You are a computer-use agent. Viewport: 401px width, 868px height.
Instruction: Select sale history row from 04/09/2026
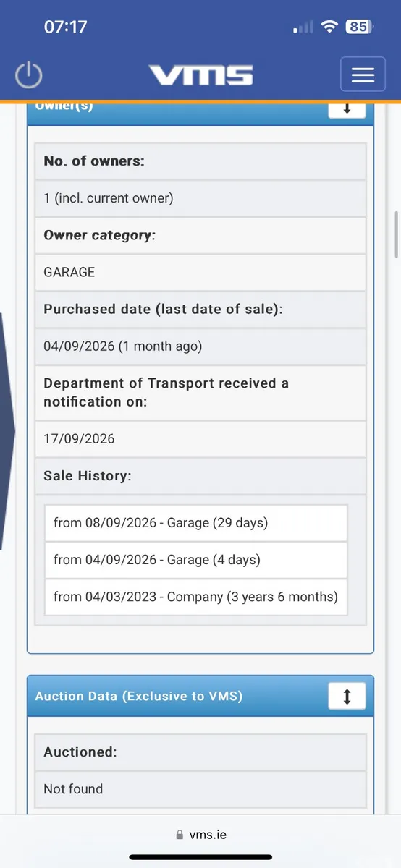click(x=196, y=560)
